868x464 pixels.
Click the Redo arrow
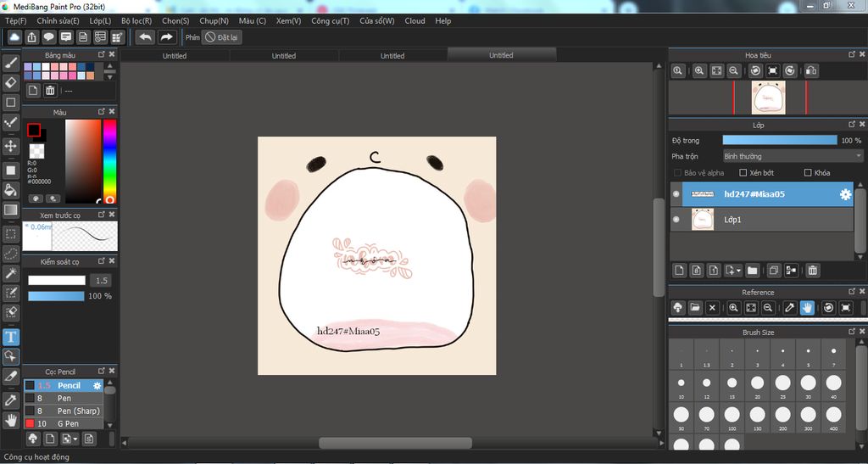tap(166, 37)
